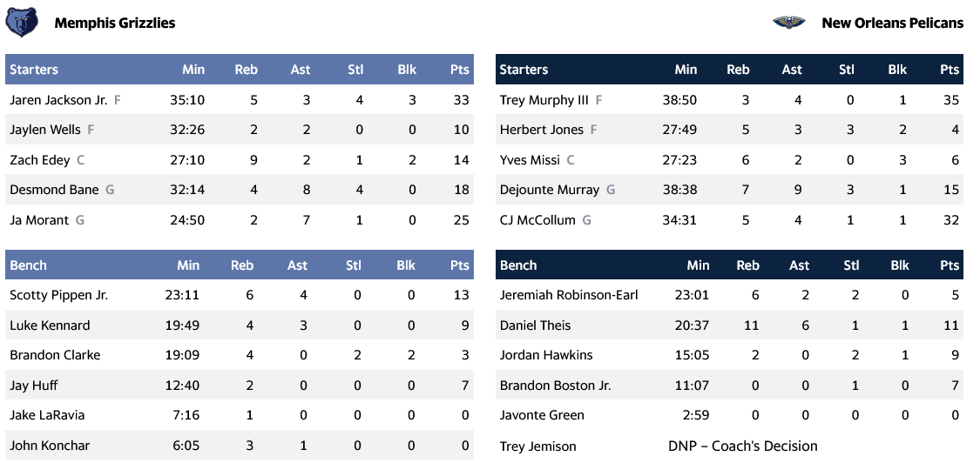The image size is (980, 463).
Task: Open the New Orleans Pelicans team page
Action: coord(892,23)
